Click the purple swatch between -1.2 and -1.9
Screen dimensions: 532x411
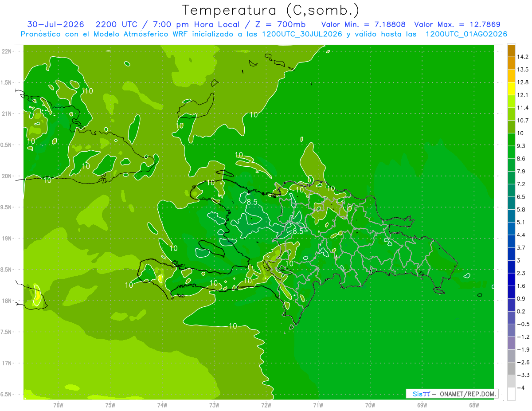[511, 343]
